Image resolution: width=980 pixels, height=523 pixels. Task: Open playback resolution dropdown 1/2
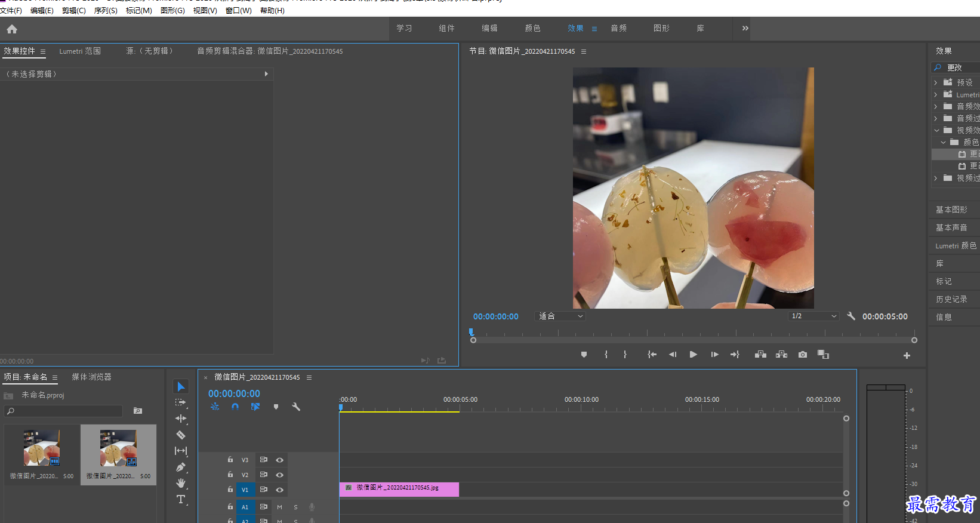813,316
